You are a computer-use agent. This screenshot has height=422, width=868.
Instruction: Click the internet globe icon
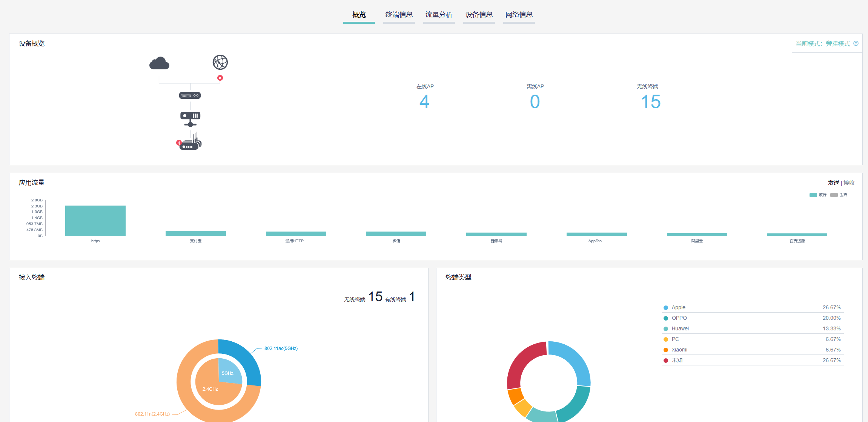point(220,62)
